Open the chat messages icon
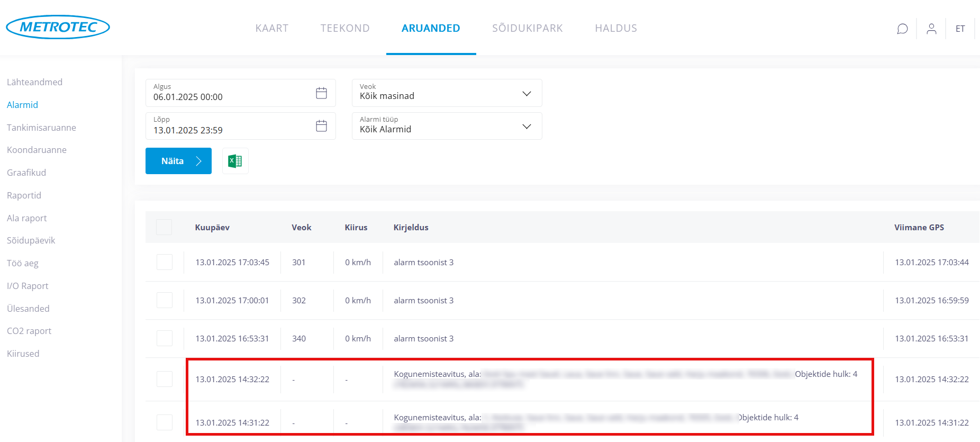This screenshot has height=442, width=980. click(902, 29)
